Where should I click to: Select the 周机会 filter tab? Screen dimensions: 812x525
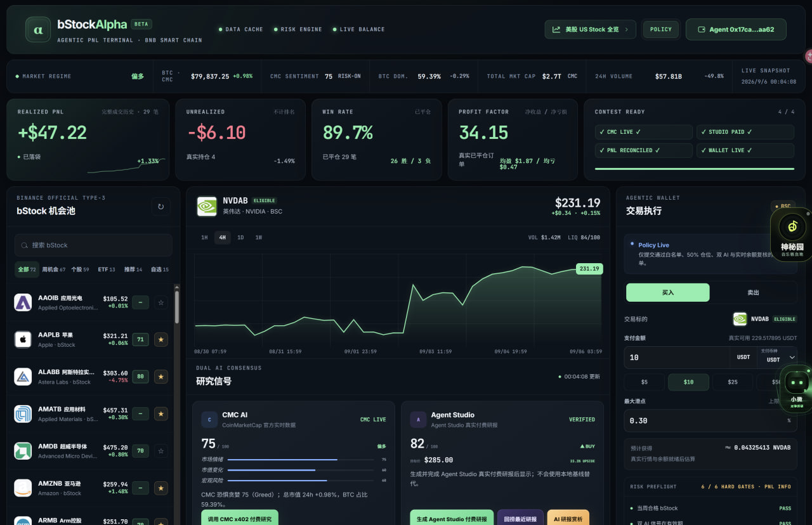(54, 269)
